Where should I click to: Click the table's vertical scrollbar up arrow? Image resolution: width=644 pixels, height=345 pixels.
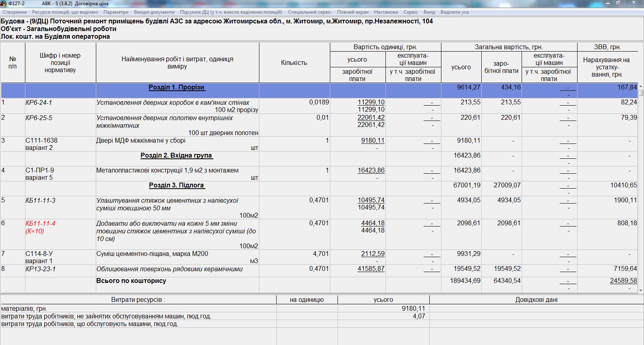tap(641, 86)
